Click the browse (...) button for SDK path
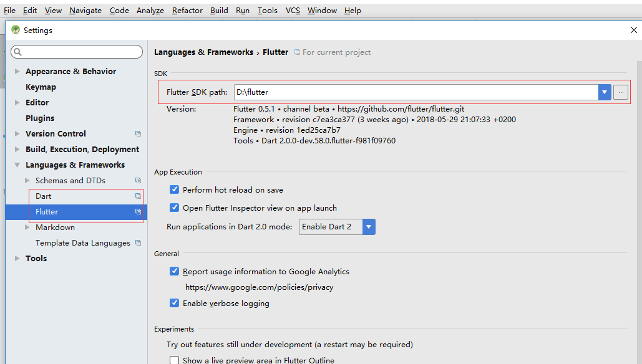 tap(621, 92)
